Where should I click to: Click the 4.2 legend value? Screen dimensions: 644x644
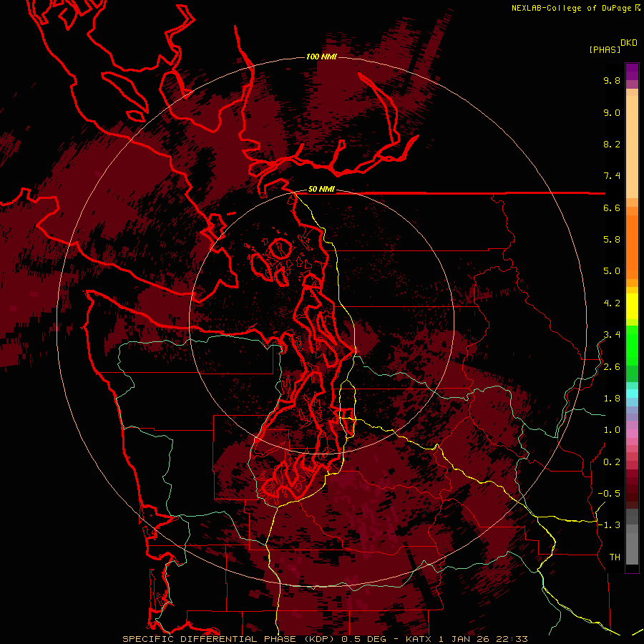[x=612, y=303]
